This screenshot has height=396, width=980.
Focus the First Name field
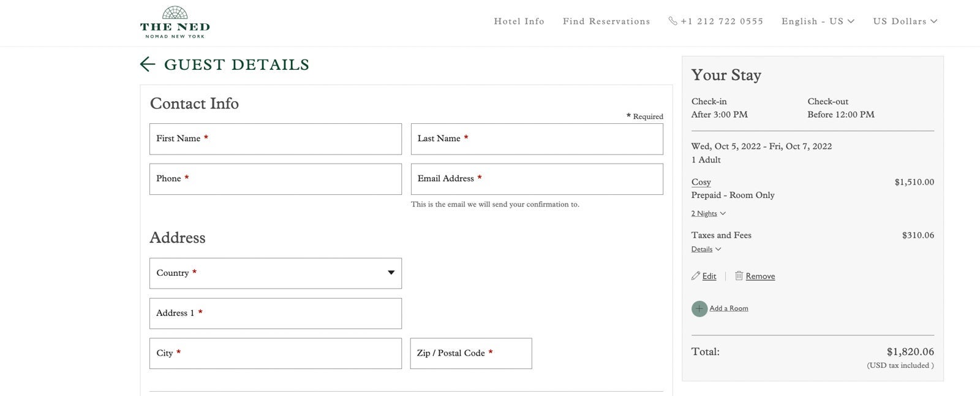tap(275, 139)
